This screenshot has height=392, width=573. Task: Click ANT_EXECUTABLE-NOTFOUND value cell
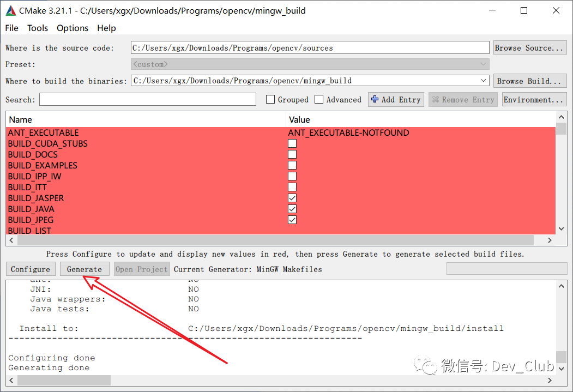click(348, 132)
